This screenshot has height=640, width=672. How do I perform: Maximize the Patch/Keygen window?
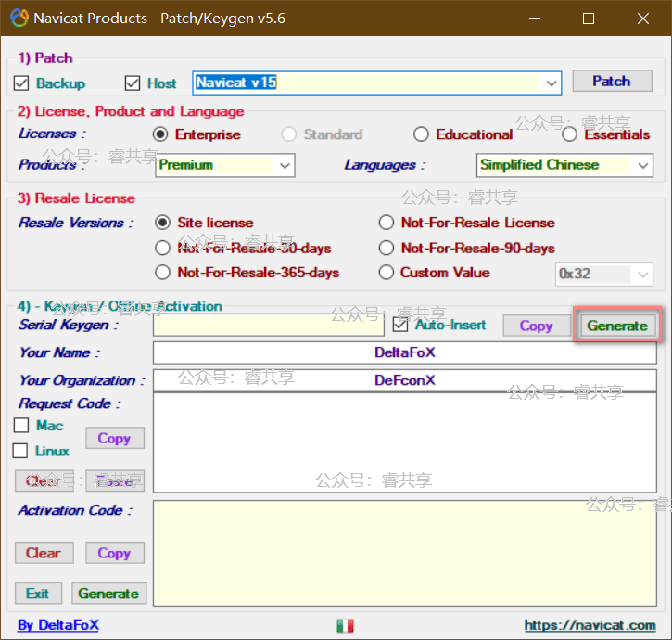(589, 19)
